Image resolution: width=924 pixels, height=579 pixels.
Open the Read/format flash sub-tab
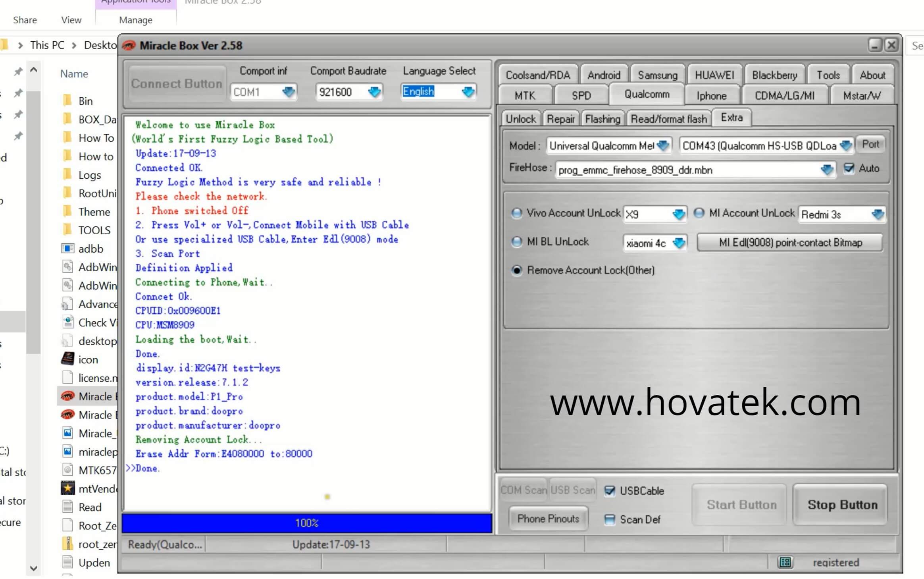(x=668, y=119)
